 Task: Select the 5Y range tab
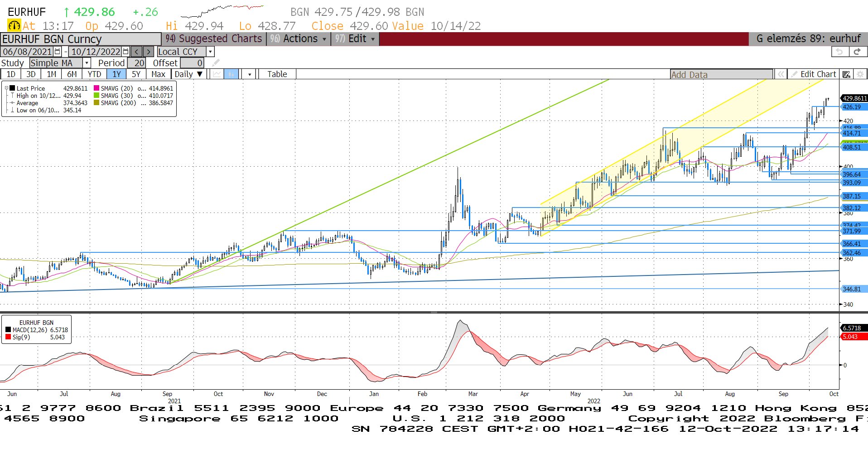(136, 74)
